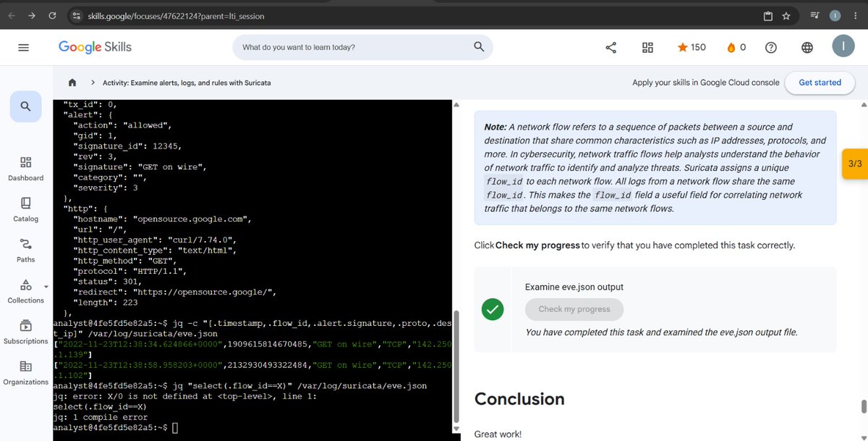This screenshot has height=441, width=868.
Task: Click the 'opensource.google.com' hostname line
Action: click(162, 219)
